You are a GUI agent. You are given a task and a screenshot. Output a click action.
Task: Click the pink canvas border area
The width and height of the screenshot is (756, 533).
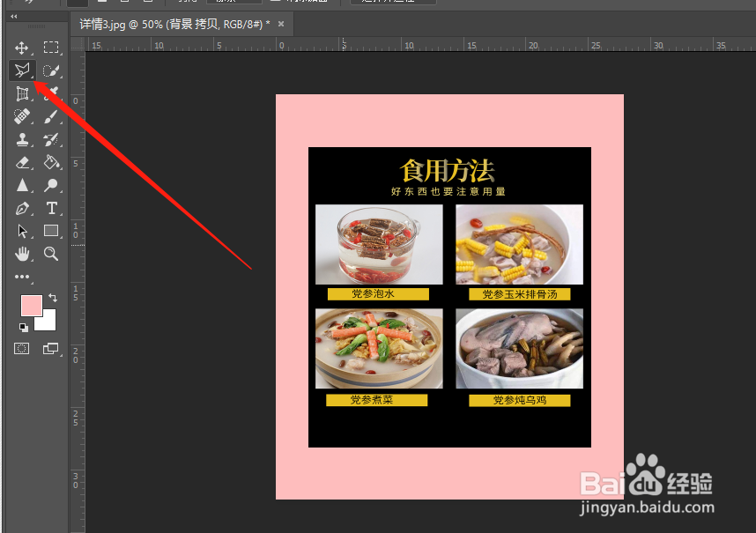click(x=449, y=121)
